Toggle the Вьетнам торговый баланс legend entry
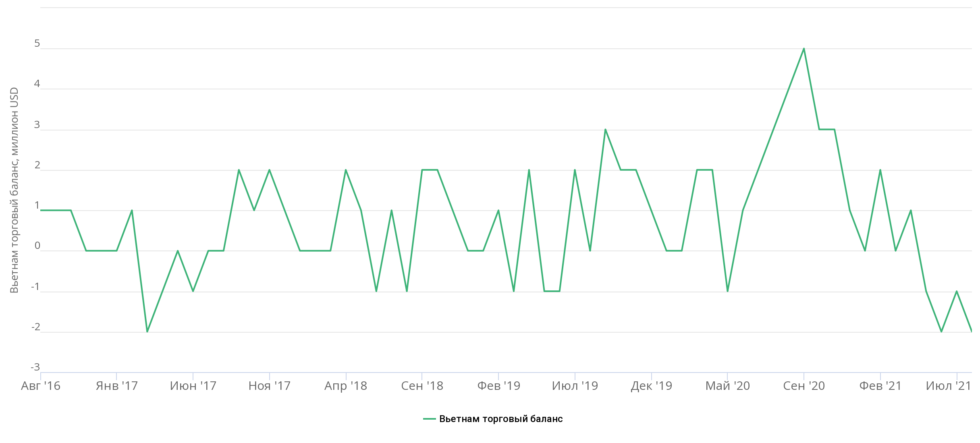The width and height of the screenshot is (980, 443). (500, 419)
